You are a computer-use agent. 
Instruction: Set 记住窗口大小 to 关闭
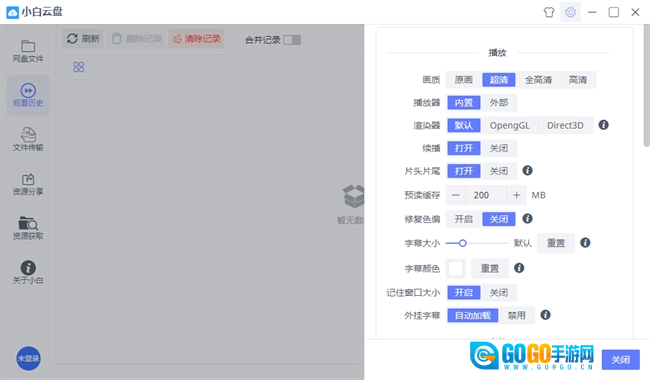499,293
